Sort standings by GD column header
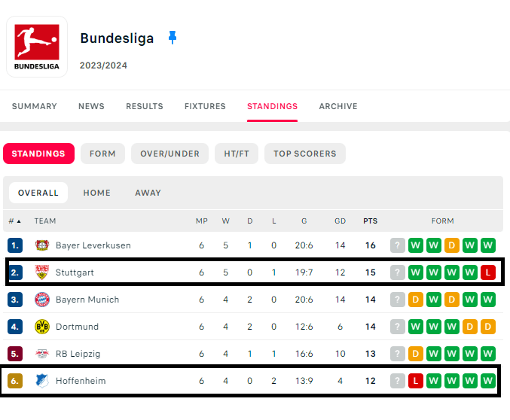This screenshot has height=420, width=510. pyautogui.click(x=340, y=221)
